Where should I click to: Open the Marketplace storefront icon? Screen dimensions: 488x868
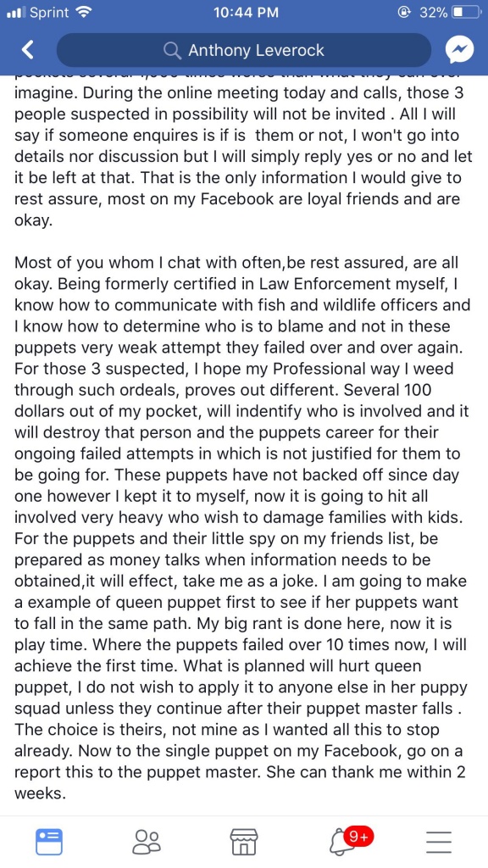click(244, 842)
